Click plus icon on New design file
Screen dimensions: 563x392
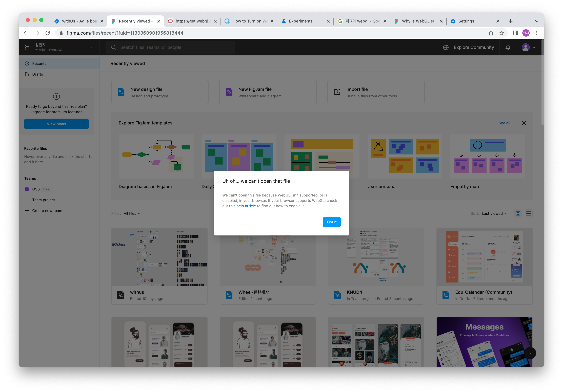199,92
